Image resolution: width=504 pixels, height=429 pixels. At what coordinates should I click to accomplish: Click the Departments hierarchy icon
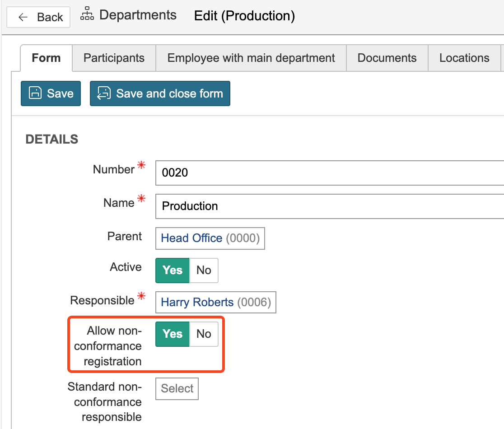[x=87, y=15]
